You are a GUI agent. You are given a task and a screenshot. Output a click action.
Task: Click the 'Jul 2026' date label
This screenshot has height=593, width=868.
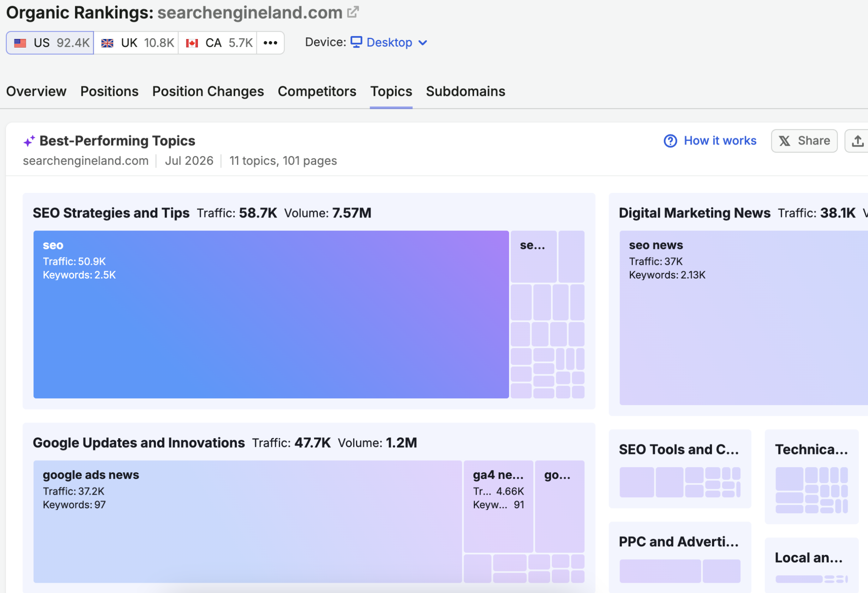pos(189,161)
